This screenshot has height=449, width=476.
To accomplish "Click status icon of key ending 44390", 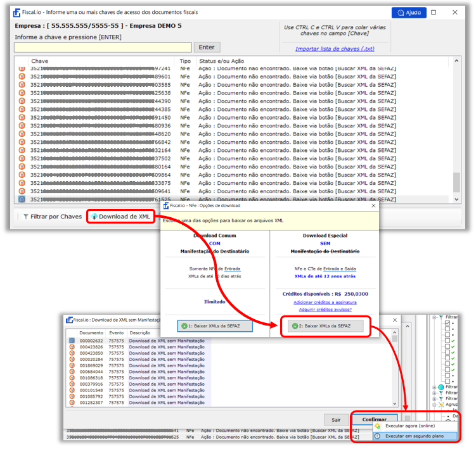I will coord(22,101).
